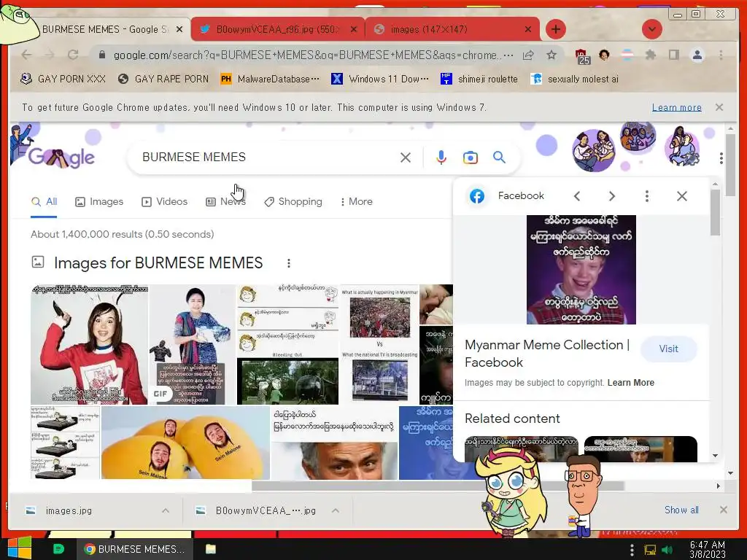Viewport: 747px width, 560px height.
Task: Open MalwareDatabase bookmark
Action: (x=270, y=79)
